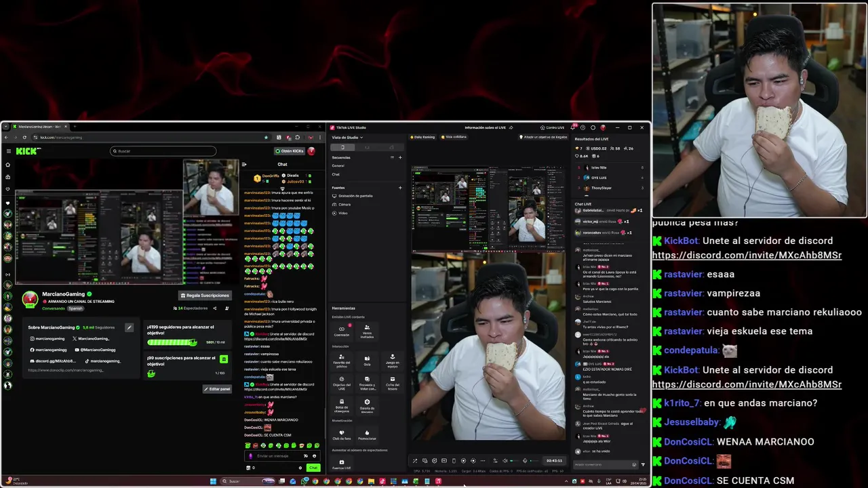
Task: Toggle the Kick follow heart outline icon
Action: pos(8,189)
